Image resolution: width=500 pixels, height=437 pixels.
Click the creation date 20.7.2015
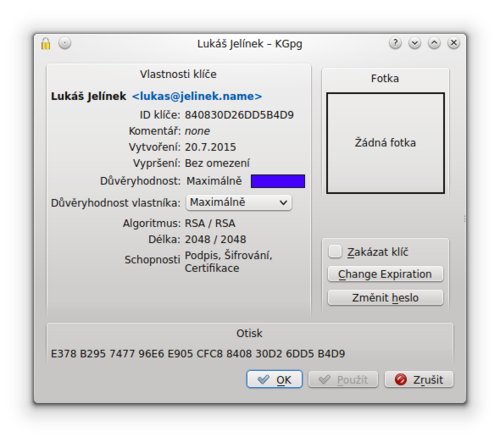coord(210,147)
